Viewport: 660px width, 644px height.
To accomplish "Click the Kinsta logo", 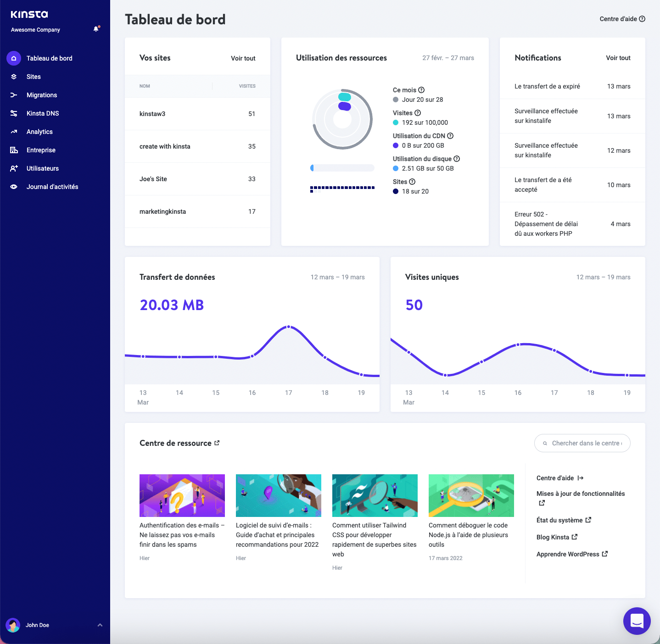I will click(29, 15).
